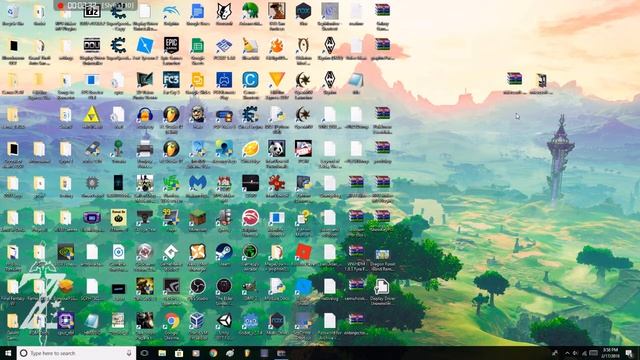Open the purple Game Boy Advance emulator icon

coord(92,218)
